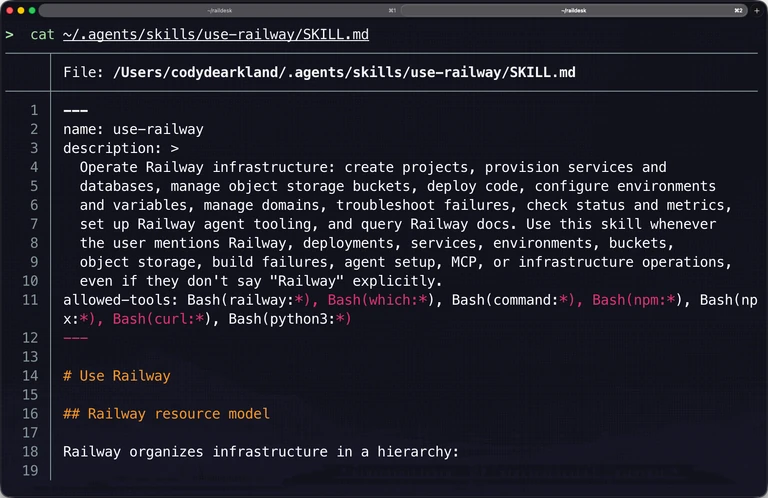Screen dimensions: 768x498
Task: Switch to the second ~/raildesk tab labeled ⌘2
Action: (x=574, y=10)
